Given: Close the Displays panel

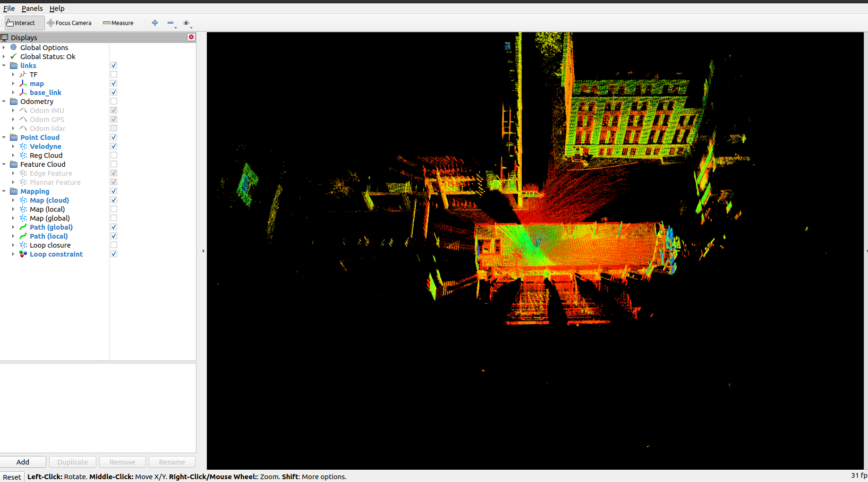Looking at the screenshot, I should point(191,37).
